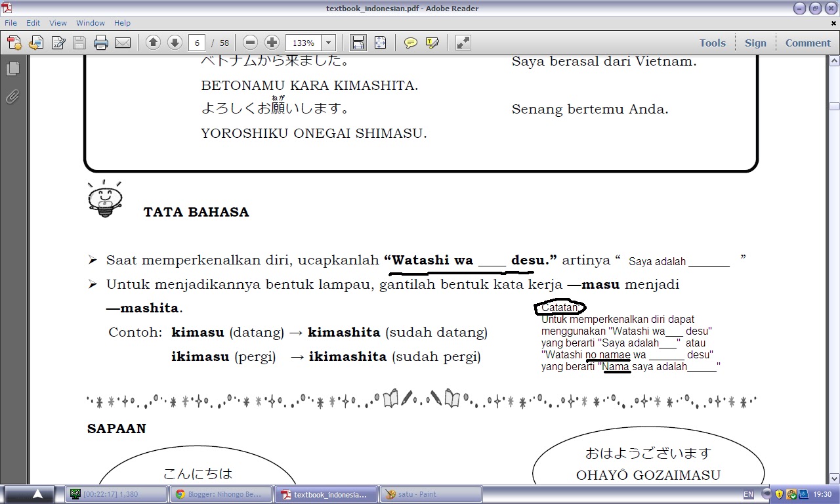Switch to the [00:22:17] 1,380 taskbar window
Image resolution: width=840 pixels, height=504 pixels.
click(116, 494)
